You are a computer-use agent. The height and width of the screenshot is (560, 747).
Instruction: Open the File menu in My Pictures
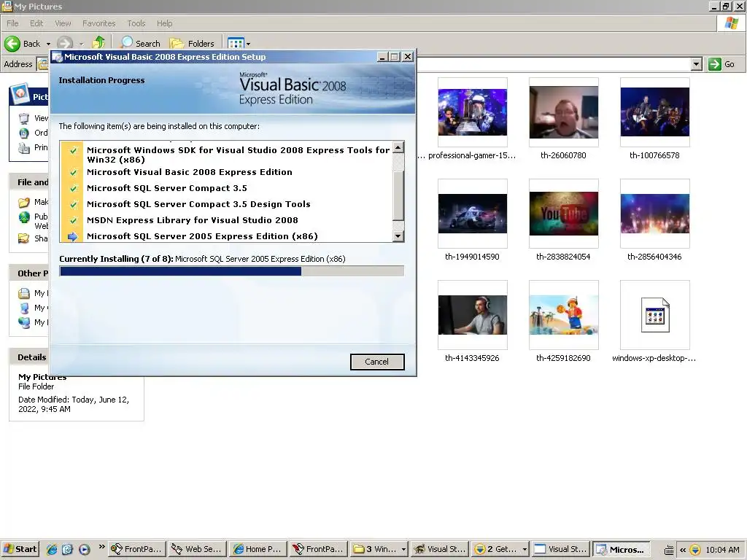pos(12,23)
